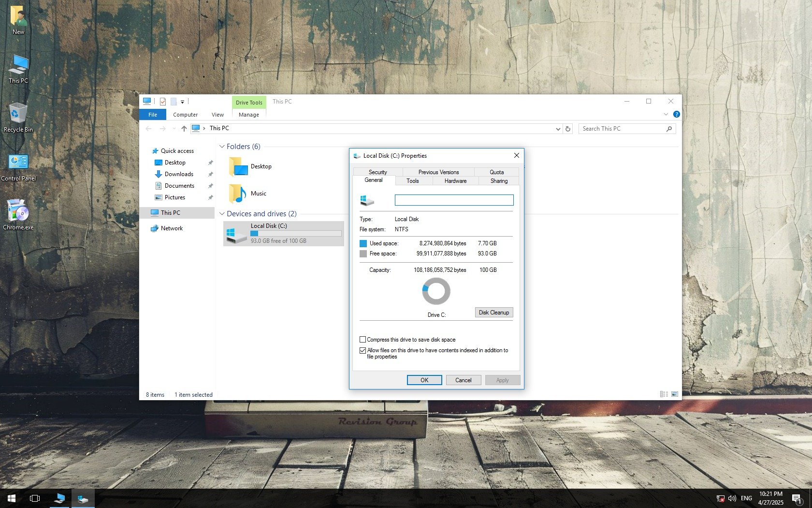Click the Task View taskbar icon

35,498
